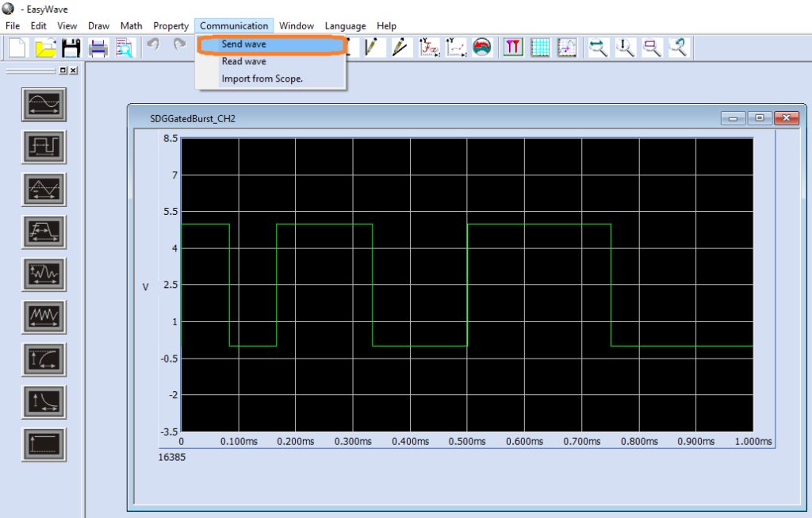The width and height of the screenshot is (812, 518).
Task: Click Import from Scope option
Action: (262, 79)
